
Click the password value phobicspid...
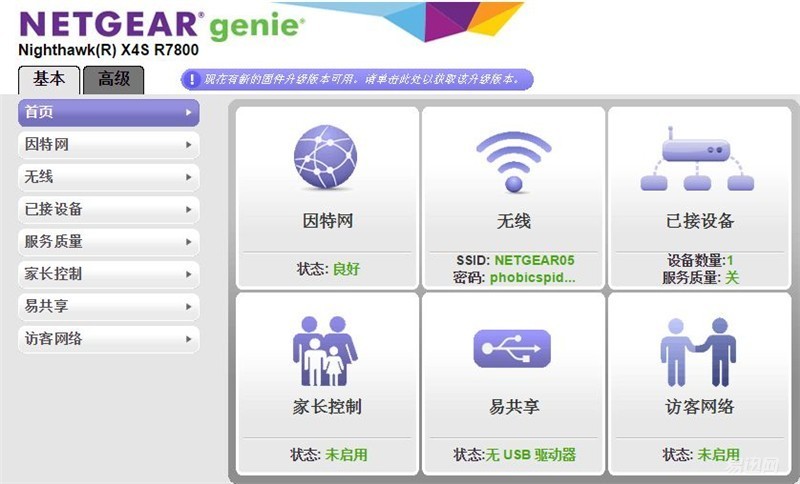point(532,277)
